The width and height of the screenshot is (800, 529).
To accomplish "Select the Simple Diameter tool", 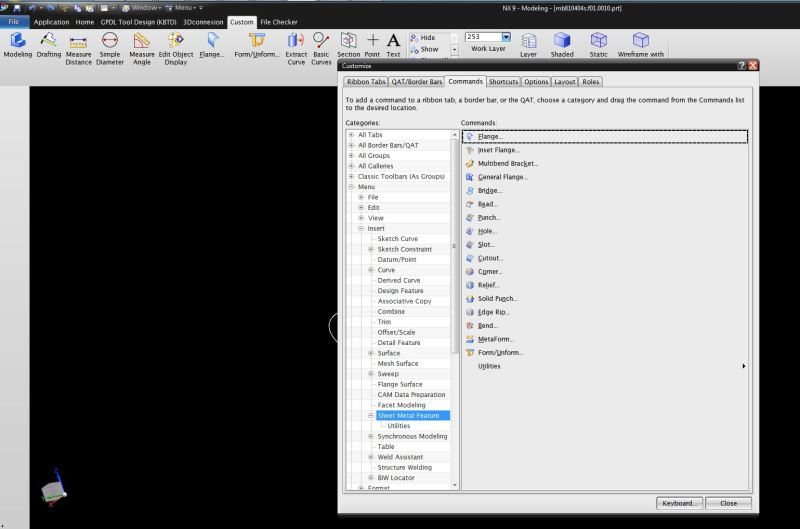I will [110, 48].
